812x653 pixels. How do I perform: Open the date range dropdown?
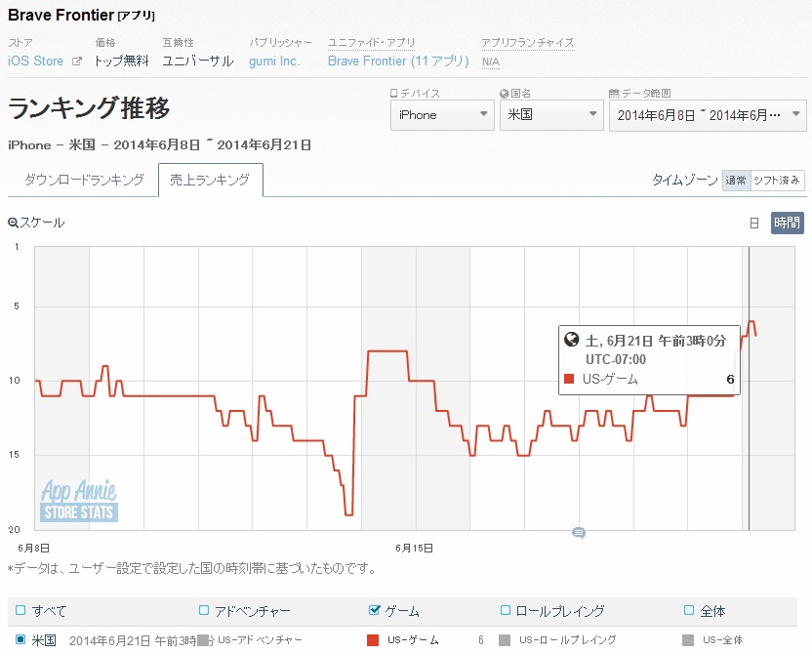[x=708, y=115]
